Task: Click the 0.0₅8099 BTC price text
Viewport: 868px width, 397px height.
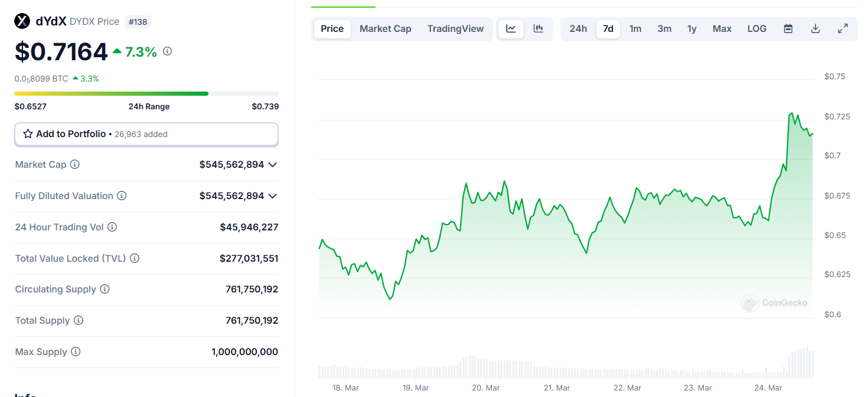Action: pos(41,79)
